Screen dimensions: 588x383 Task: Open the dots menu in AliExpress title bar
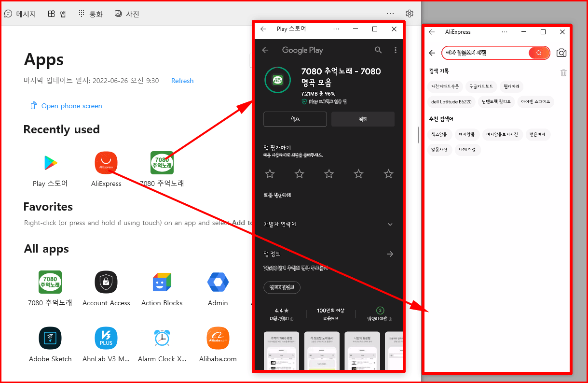pos(505,32)
